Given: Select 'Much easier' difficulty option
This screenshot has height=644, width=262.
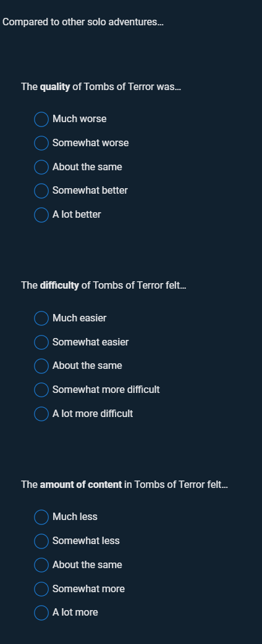Looking at the screenshot, I should [41, 318].
